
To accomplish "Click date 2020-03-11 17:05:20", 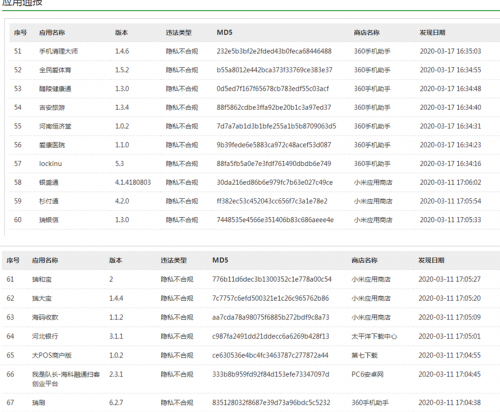I will (449, 298).
